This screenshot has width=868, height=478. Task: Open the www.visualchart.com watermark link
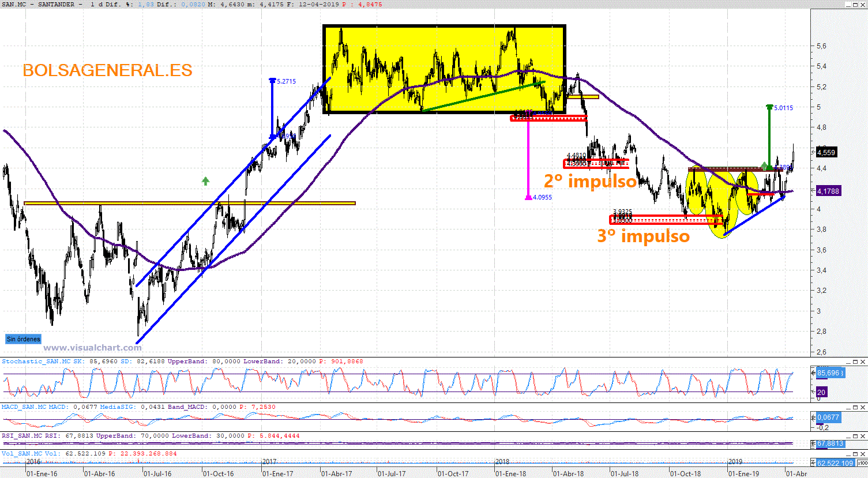click(92, 348)
